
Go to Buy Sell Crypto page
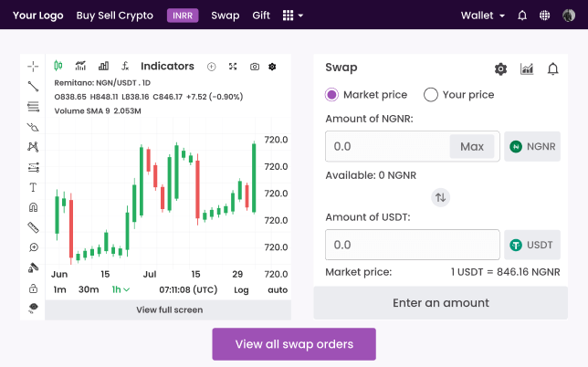tap(114, 16)
